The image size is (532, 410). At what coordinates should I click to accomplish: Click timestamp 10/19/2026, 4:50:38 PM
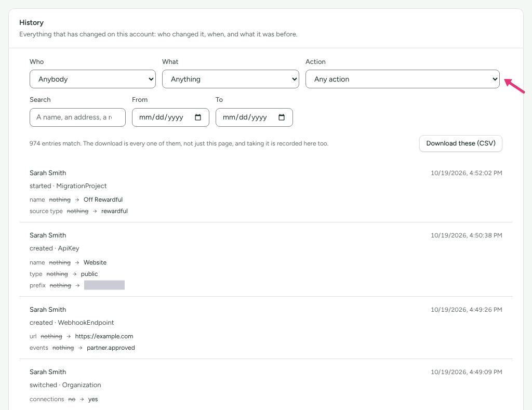467,235
